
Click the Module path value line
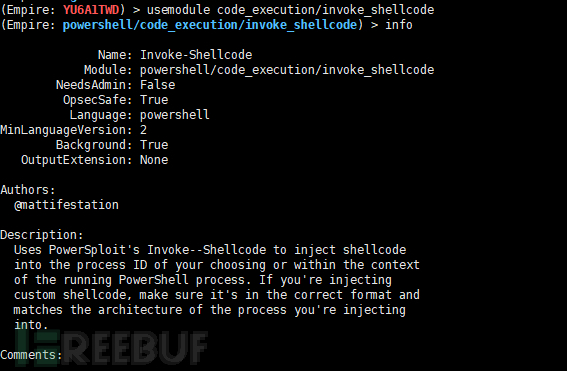[287, 70]
